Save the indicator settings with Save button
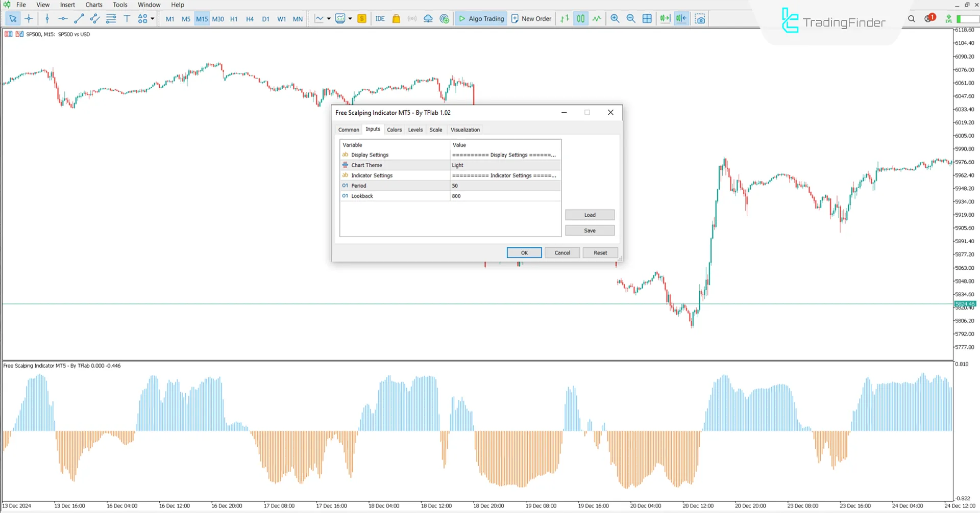980x513 pixels. (590, 230)
